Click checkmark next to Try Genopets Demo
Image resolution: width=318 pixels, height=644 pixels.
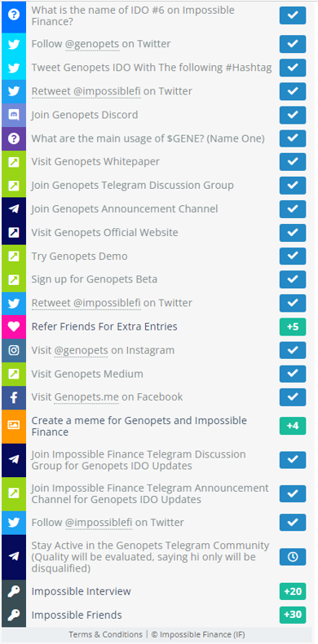tap(293, 256)
